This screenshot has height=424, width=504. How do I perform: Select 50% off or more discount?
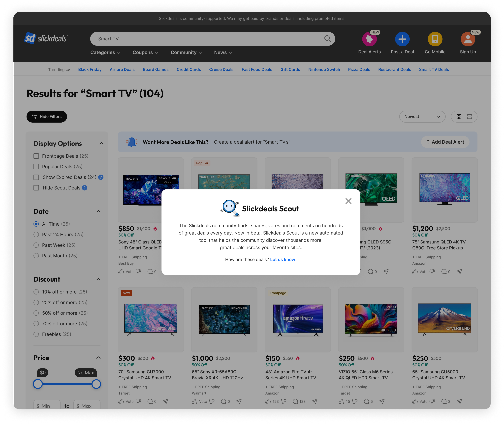36,313
